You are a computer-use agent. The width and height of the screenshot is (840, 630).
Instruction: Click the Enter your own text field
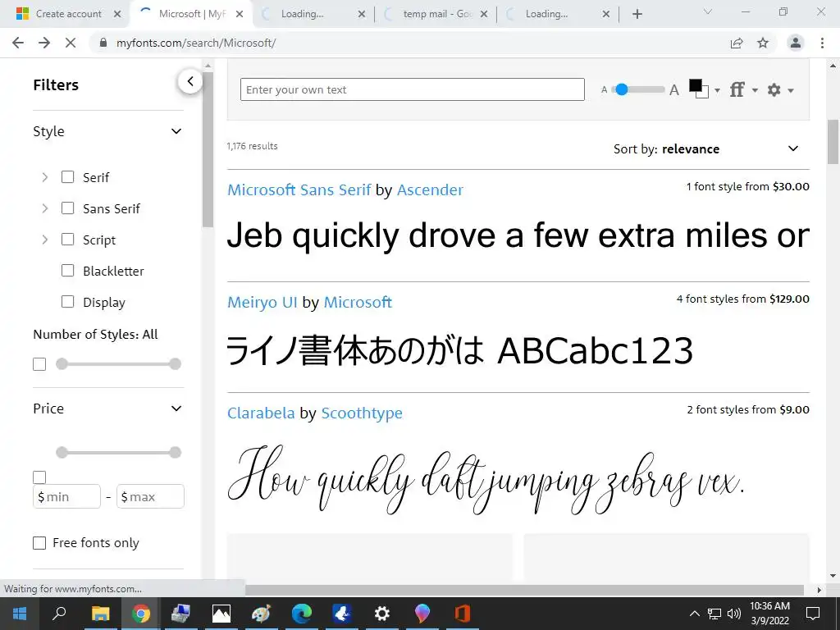412,89
